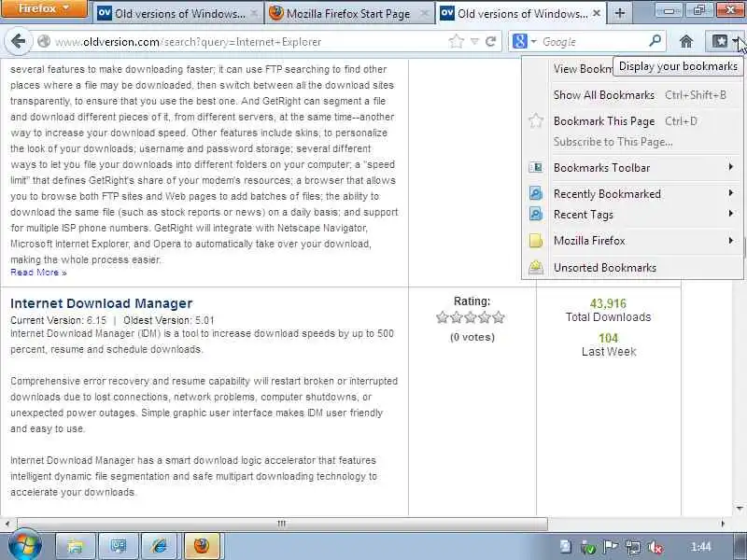Click the site identity globe icon

point(44,42)
